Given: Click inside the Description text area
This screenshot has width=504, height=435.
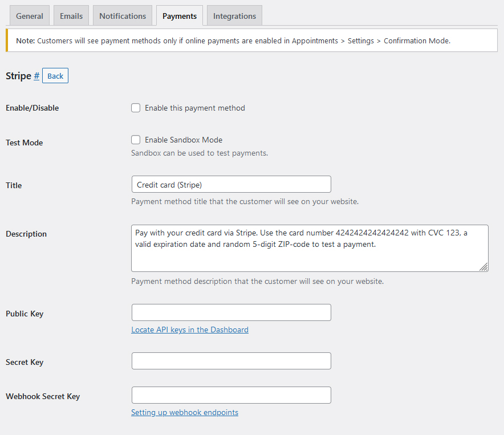Looking at the screenshot, I should pos(310,248).
